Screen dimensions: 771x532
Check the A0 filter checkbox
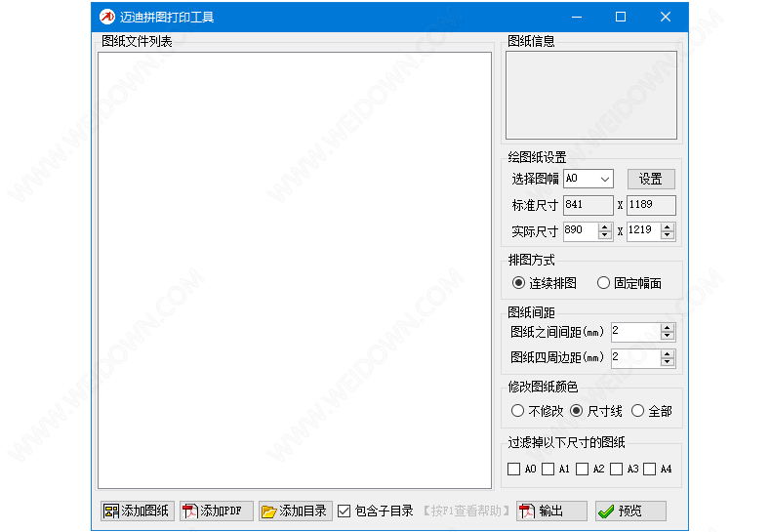click(x=513, y=470)
